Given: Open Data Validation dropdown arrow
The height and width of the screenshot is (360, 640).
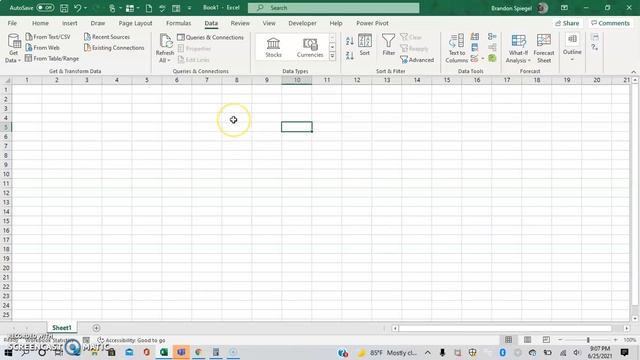Looking at the screenshot, I should point(482,59).
